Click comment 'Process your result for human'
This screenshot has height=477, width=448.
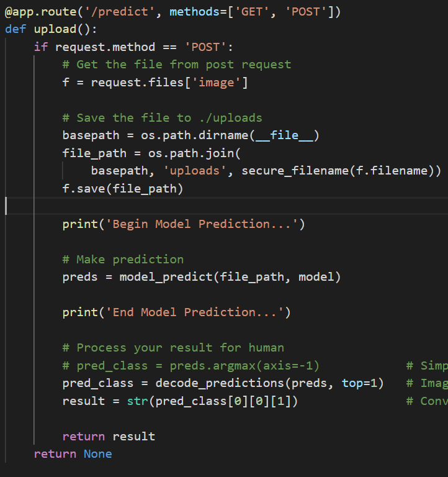[x=173, y=348]
